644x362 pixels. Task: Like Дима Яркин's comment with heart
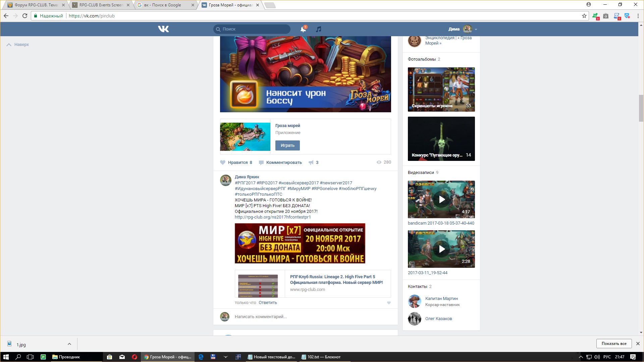pos(389,303)
